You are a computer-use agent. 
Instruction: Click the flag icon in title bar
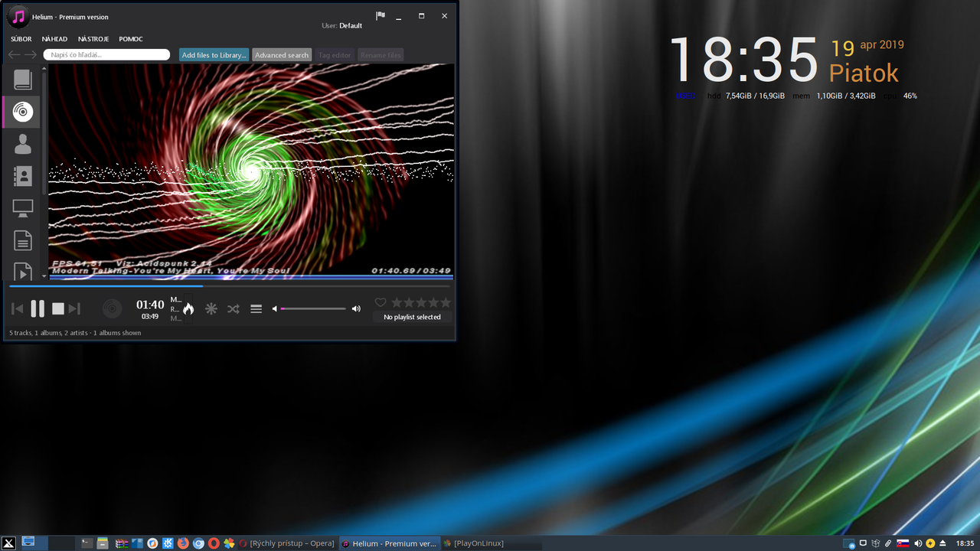(x=381, y=16)
